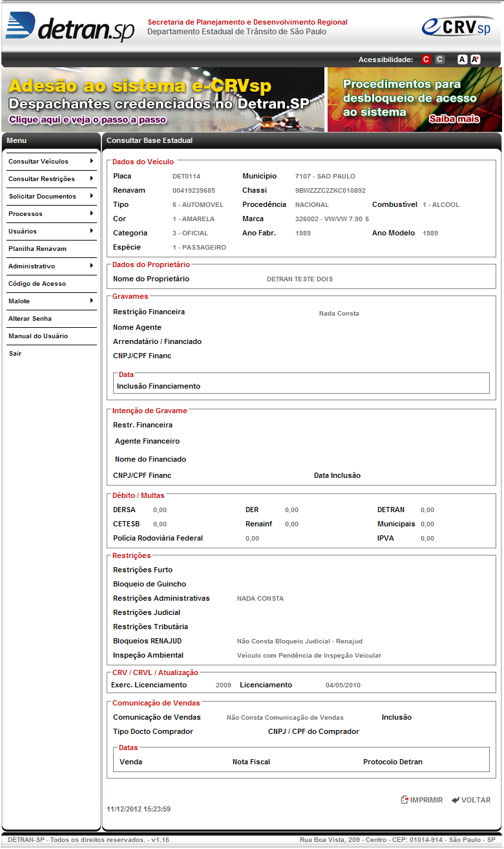Open Consultar Veículos menu item
The height and width of the screenshot is (849, 504).
click(51, 162)
